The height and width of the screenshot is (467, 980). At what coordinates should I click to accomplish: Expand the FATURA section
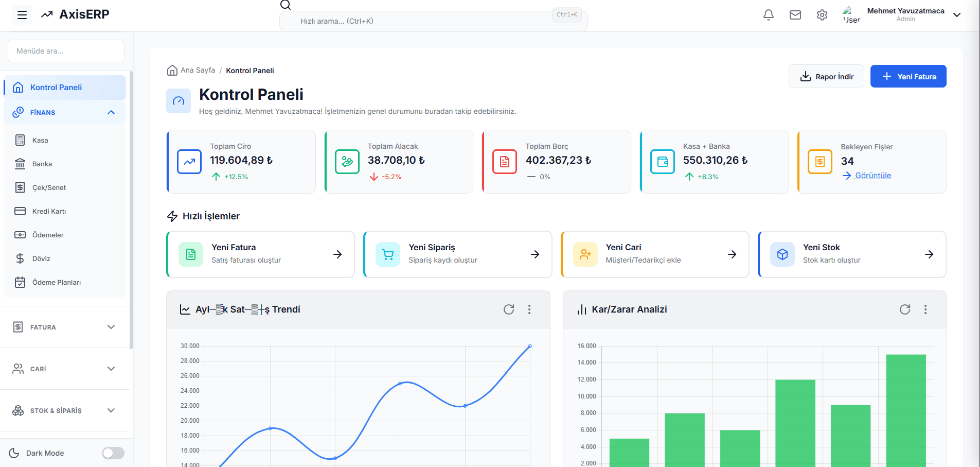[x=64, y=327]
